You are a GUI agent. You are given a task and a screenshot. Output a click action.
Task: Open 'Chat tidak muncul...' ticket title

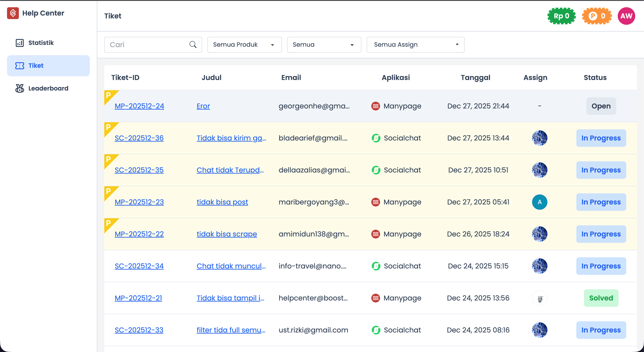tap(231, 266)
